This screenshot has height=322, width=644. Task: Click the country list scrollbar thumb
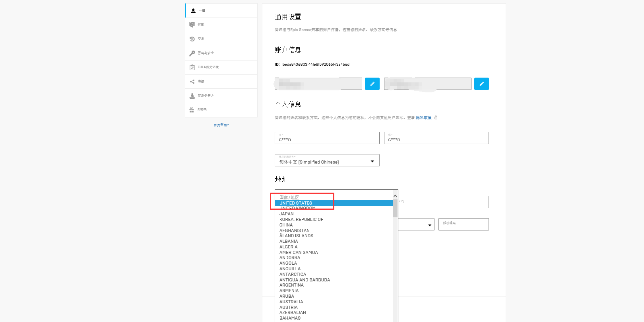[395, 208]
